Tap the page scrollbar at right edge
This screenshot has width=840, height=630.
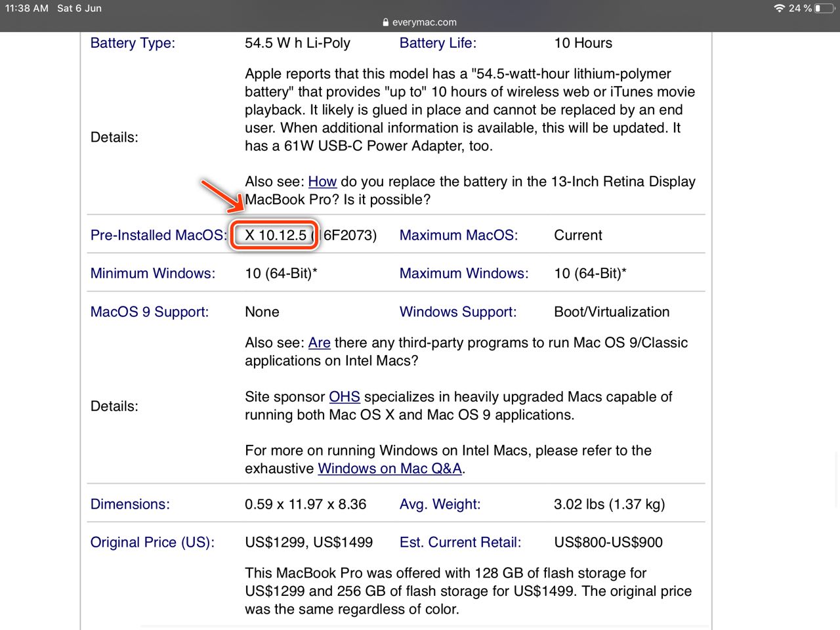click(x=837, y=479)
